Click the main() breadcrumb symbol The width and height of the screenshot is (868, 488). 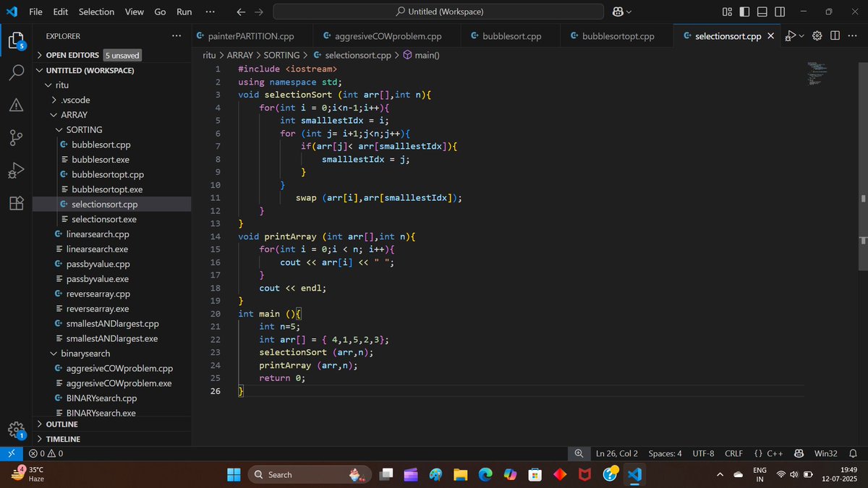pyautogui.click(x=421, y=55)
